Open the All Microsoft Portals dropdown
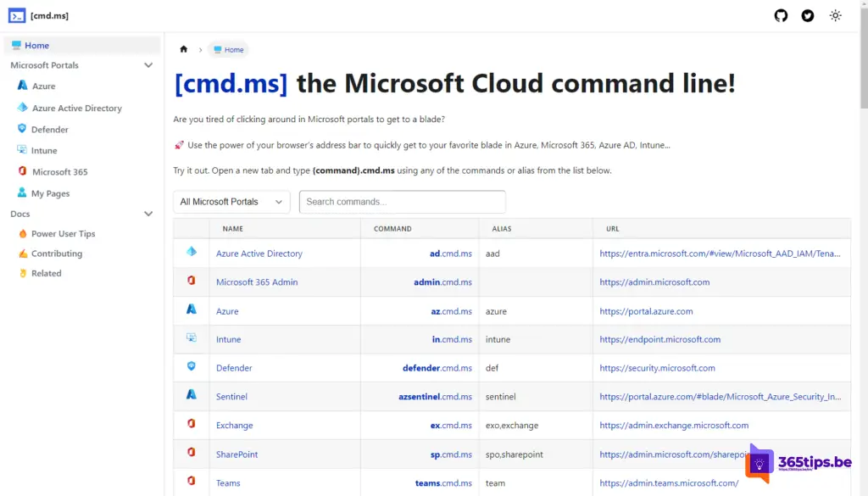Viewport: 868px width, 496px height. [231, 202]
